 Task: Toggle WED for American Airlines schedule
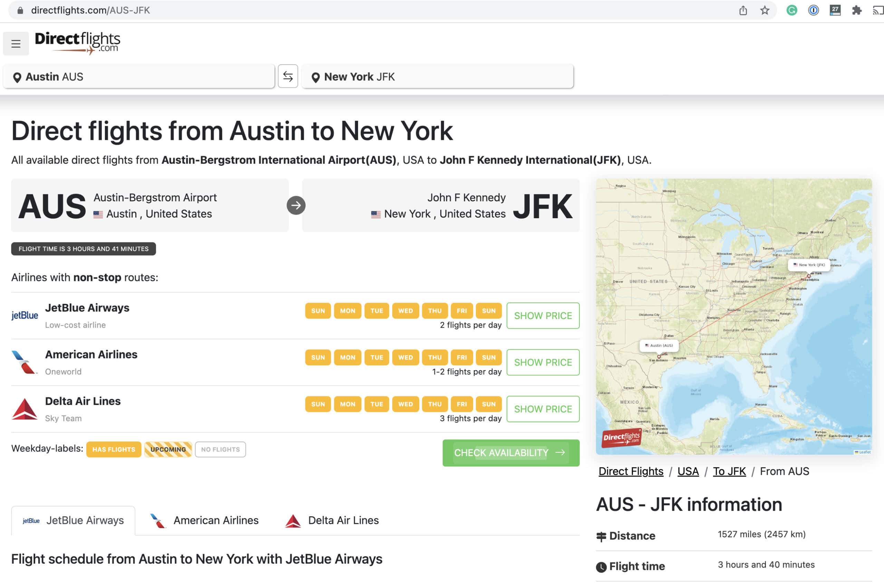coord(405,357)
